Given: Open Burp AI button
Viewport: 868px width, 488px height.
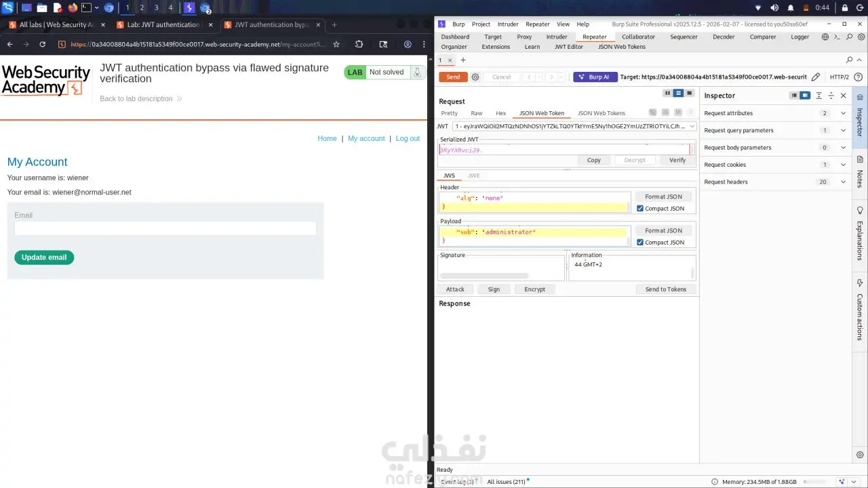Looking at the screenshot, I should coord(595,77).
